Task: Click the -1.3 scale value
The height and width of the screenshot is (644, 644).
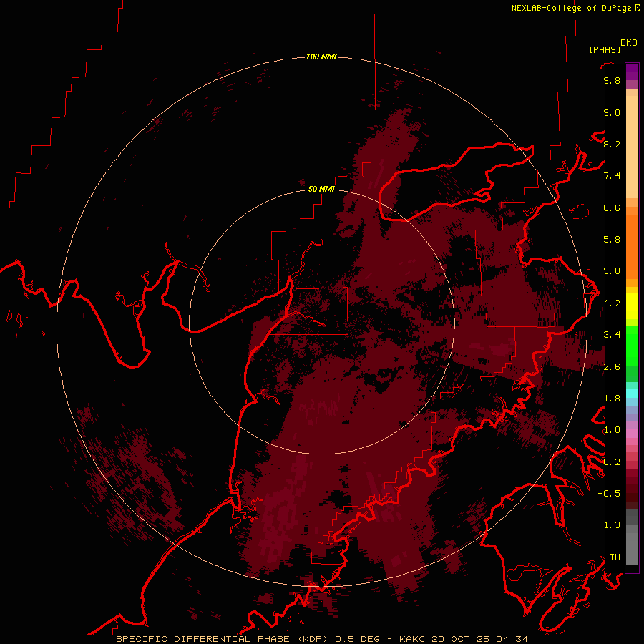Action: pos(609,525)
